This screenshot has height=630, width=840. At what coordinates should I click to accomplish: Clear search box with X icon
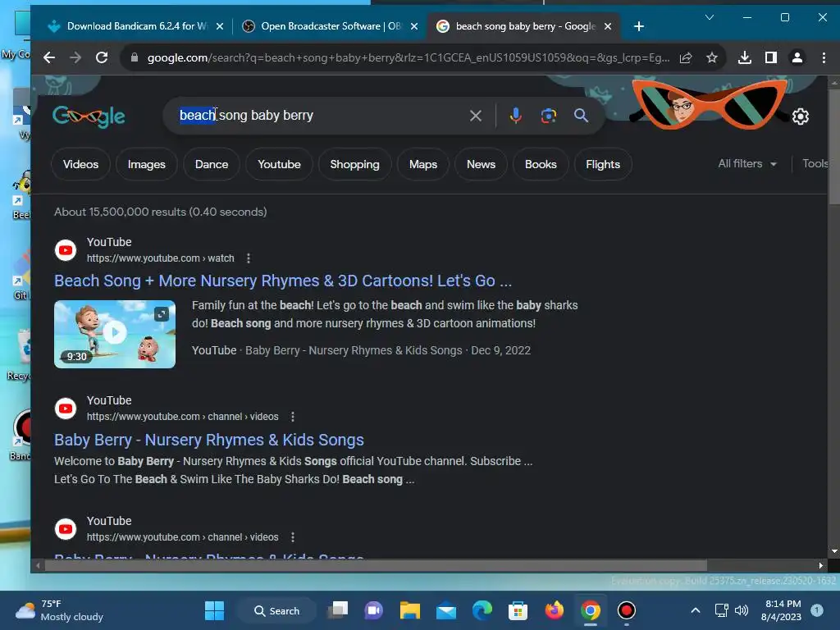click(x=475, y=115)
